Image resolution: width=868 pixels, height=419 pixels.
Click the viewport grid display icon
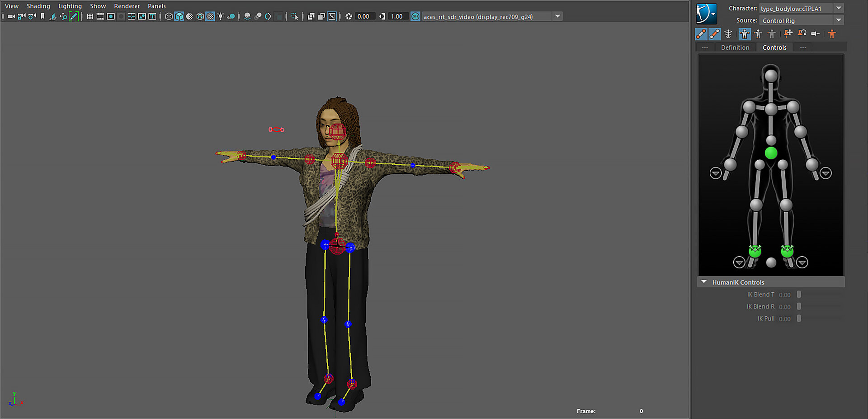90,17
